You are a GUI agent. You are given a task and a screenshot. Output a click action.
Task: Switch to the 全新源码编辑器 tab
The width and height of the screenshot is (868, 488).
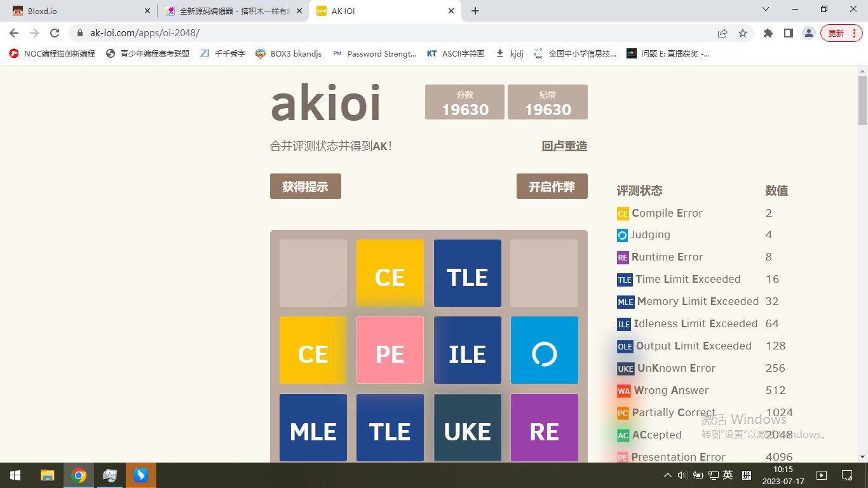click(233, 11)
